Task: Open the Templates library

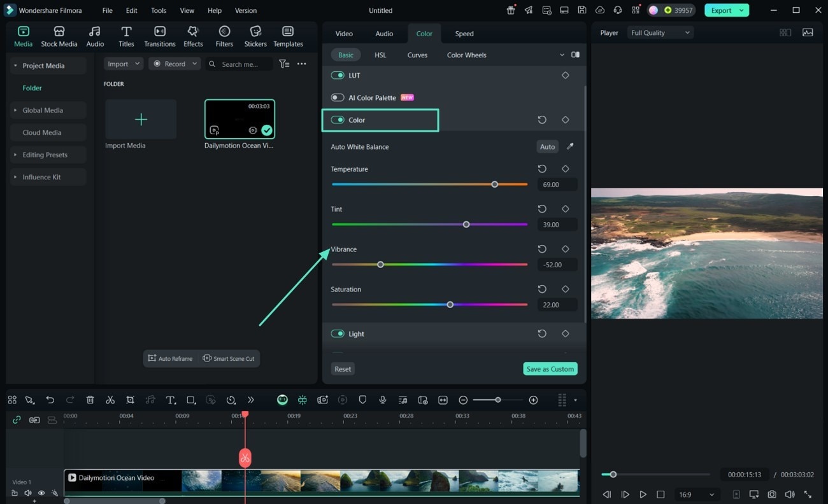Action: 288,37
